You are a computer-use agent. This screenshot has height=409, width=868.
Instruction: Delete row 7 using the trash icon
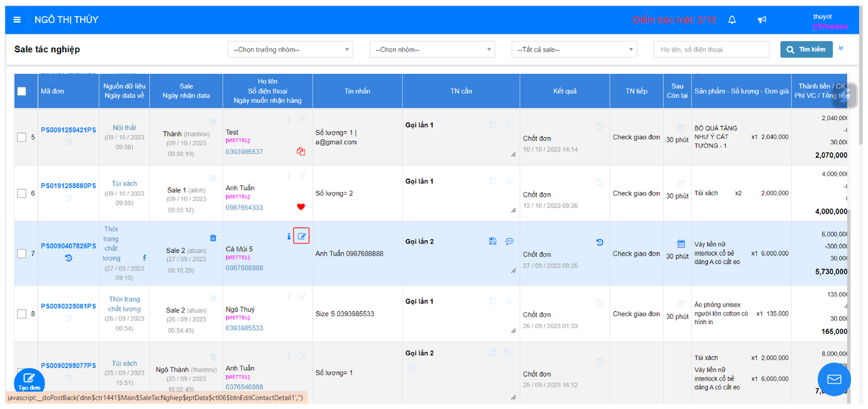213,237
